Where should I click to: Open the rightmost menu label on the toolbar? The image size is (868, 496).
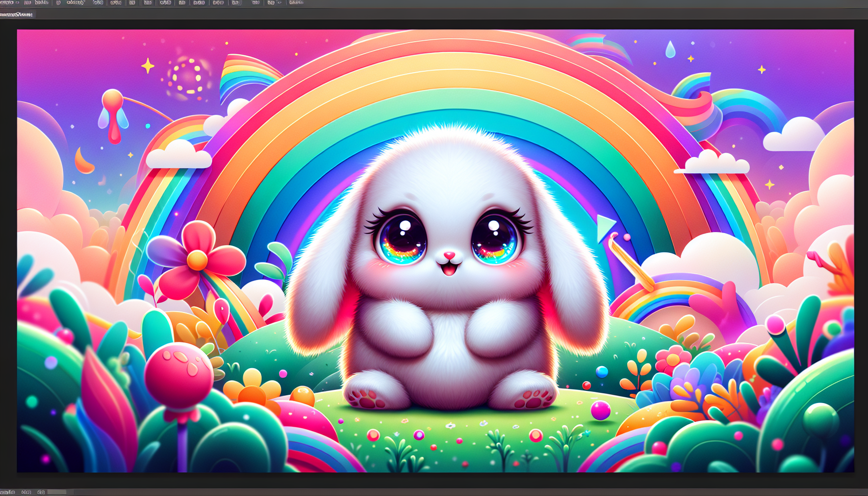(x=295, y=3)
